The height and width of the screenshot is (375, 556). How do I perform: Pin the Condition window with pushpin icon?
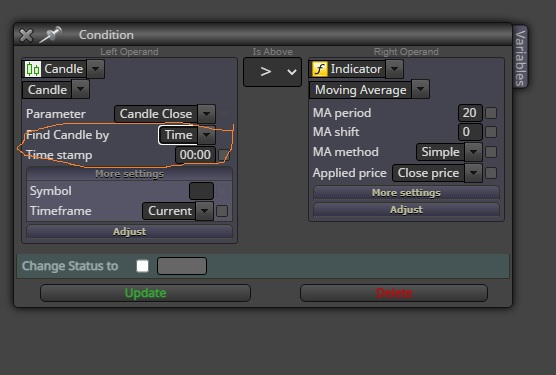(50, 34)
